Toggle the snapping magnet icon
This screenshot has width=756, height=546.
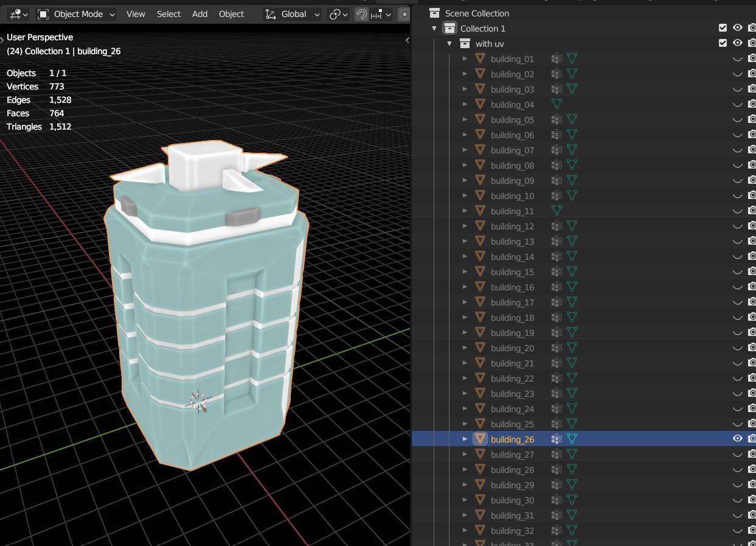click(362, 14)
